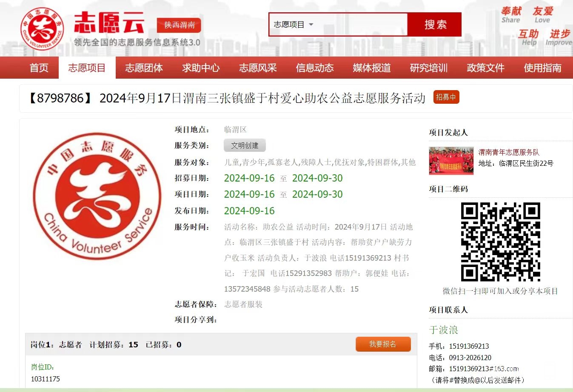Image resolution: width=573 pixels, height=392 pixels.
Task: Click the 发布日期 value 2024-09-16
Action: tap(249, 211)
